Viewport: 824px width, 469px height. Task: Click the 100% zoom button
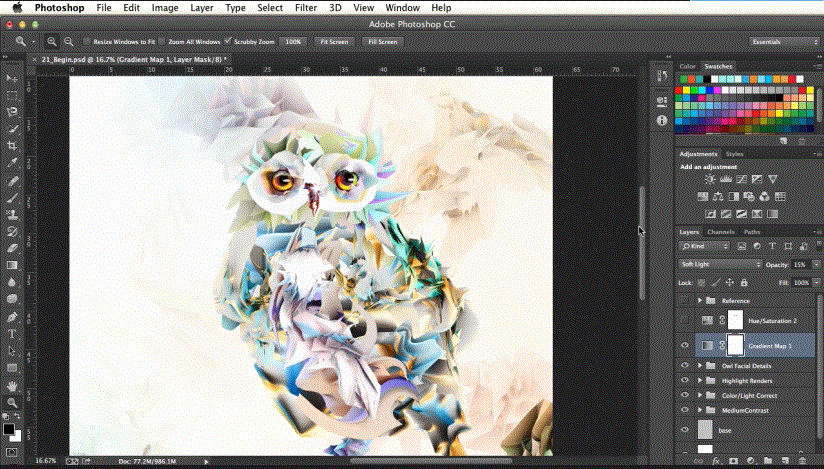(x=293, y=42)
